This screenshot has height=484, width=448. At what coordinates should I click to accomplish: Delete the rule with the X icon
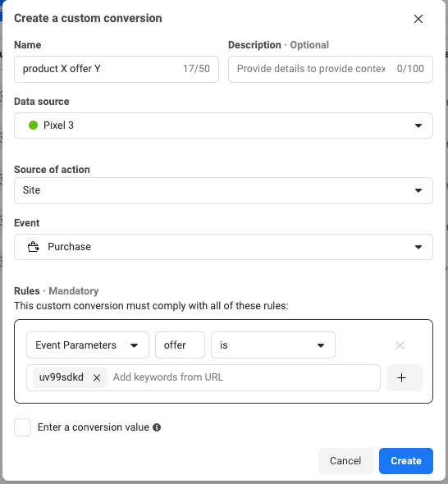(400, 345)
